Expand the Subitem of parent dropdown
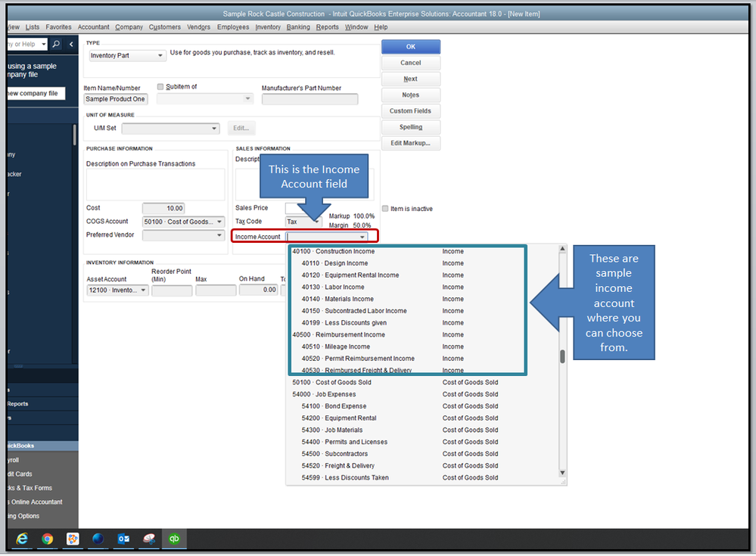This screenshot has height=556, width=756. (205, 99)
